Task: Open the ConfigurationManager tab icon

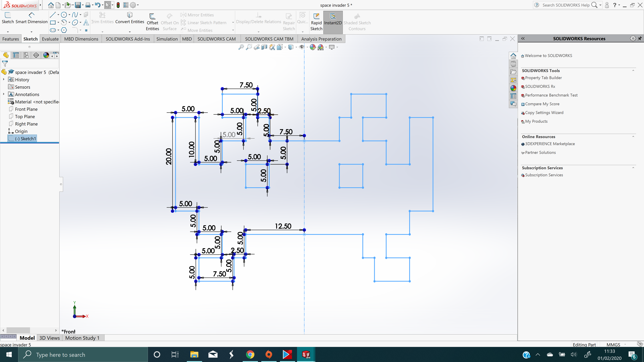Action: point(26,55)
